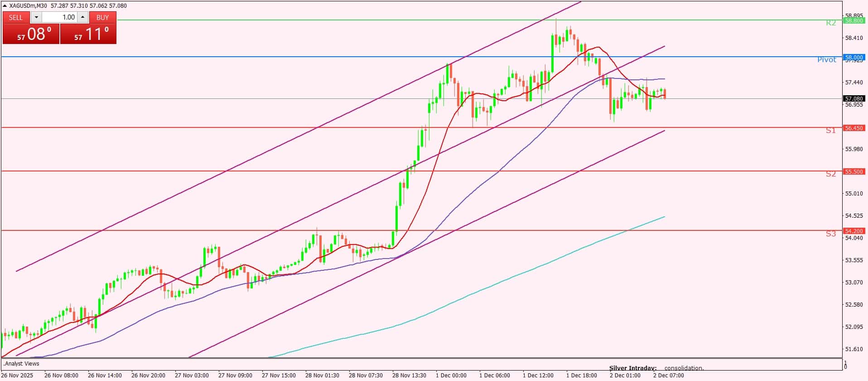The width and height of the screenshot is (868, 381).
Task: Select the S2 price tag 55.500
Action: tap(854, 171)
